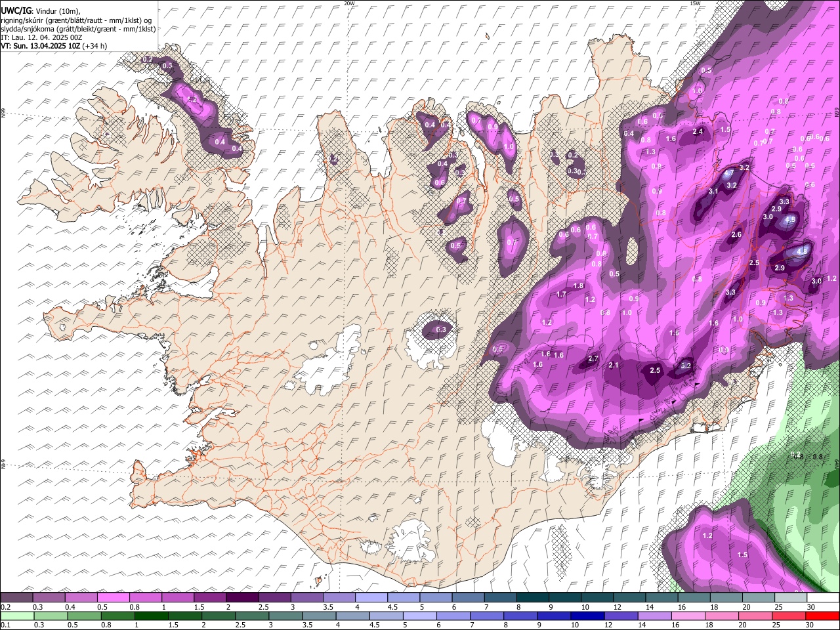Pick the pale green 0.1 swatch in rain legend

point(17,616)
